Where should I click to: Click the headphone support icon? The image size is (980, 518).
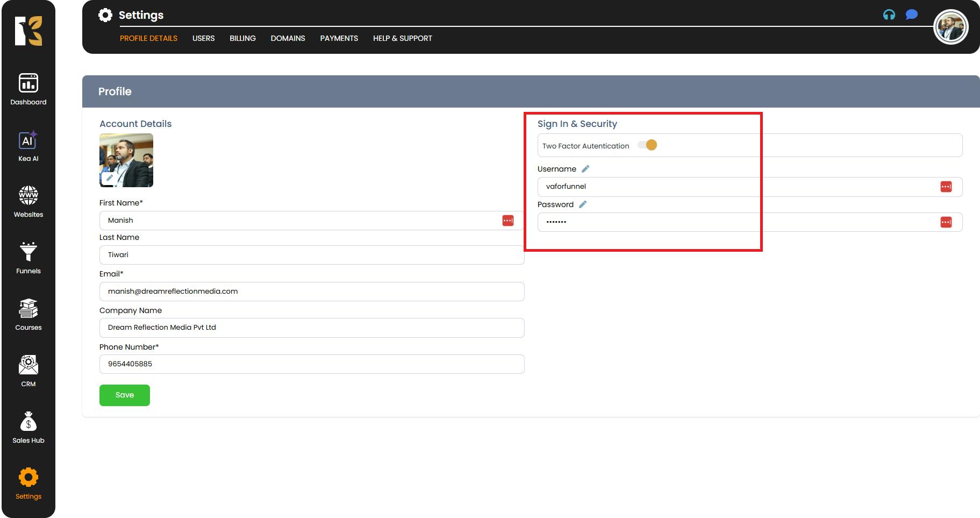click(889, 15)
